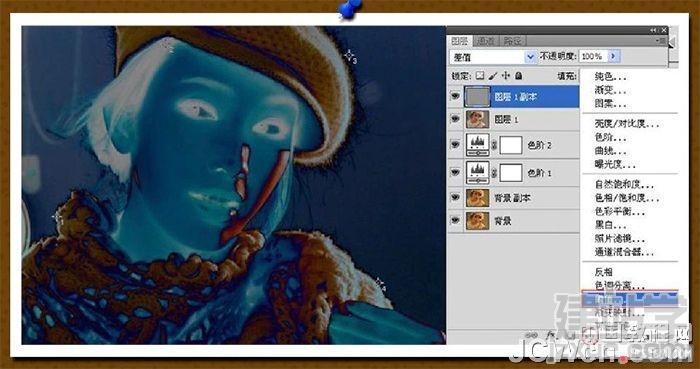
Task: Hide the 图层 1 副本 layer
Action: click(455, 96)
